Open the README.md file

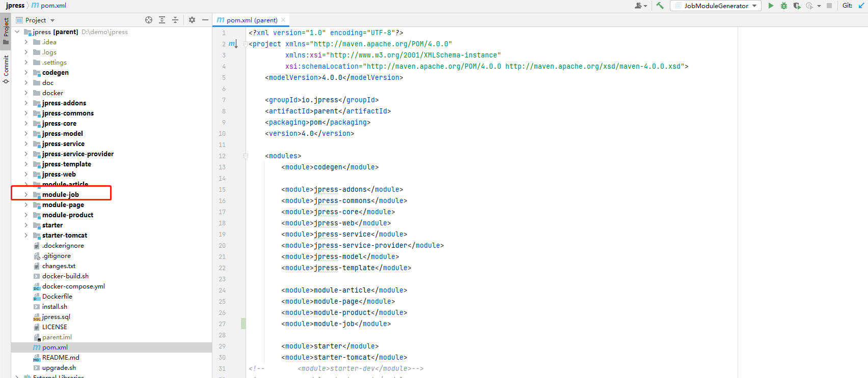click(x=61, y=358)
